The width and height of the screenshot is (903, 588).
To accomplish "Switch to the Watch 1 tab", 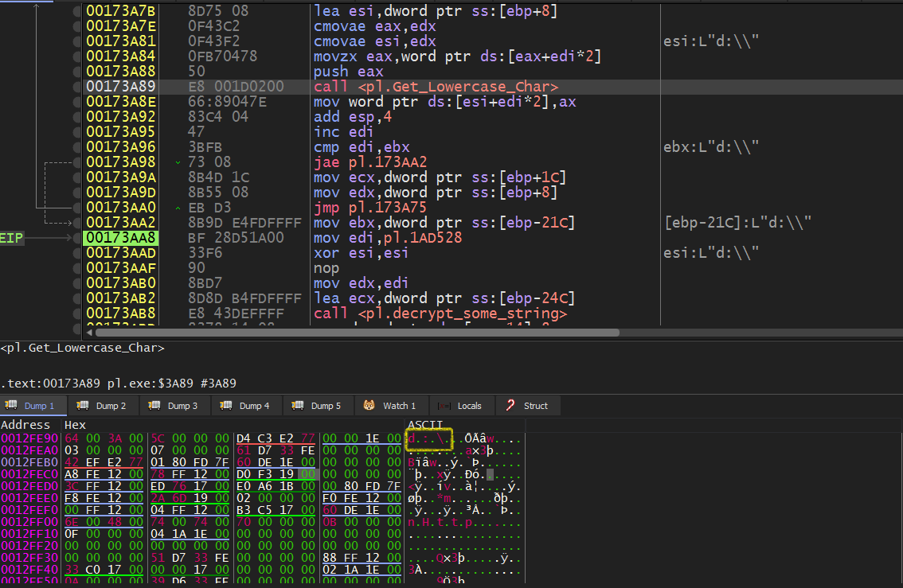I will pos(392,406).
